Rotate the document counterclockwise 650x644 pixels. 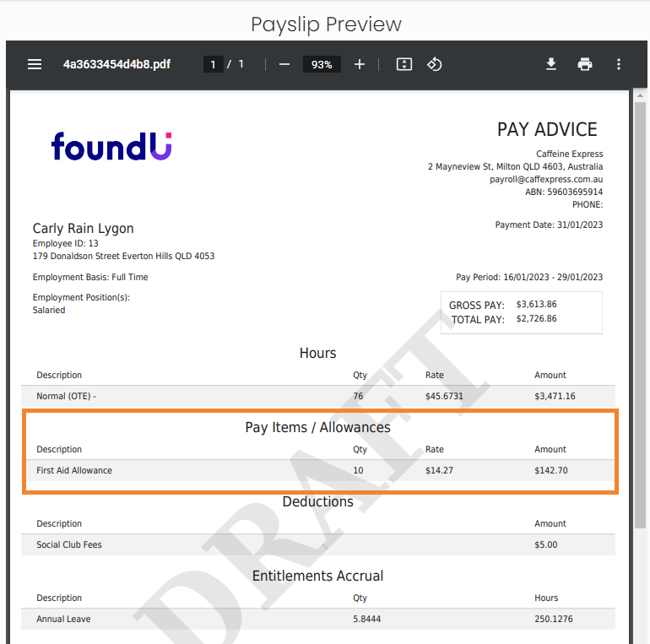[x=435, y=64]
